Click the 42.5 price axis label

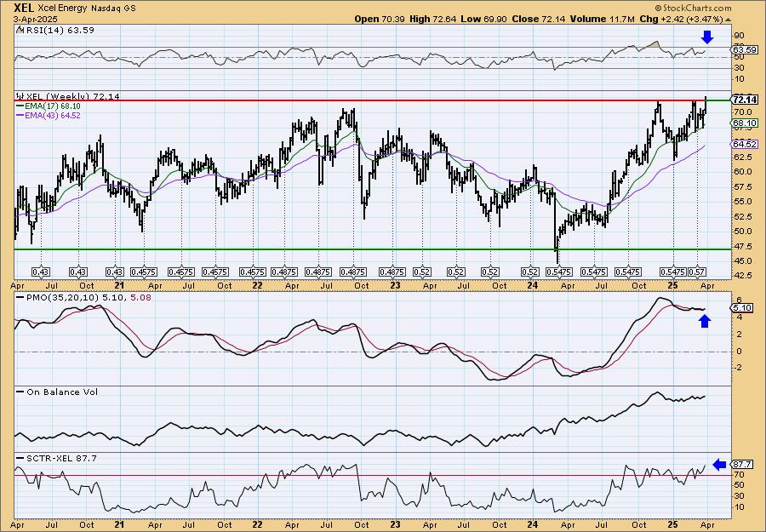click(x=742, y=276)
